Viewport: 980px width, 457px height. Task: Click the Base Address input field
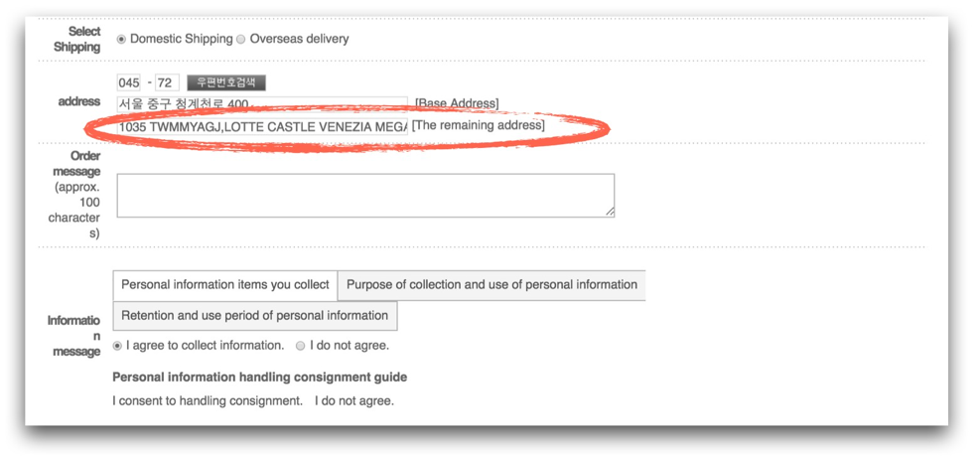[x=262, y=103]
